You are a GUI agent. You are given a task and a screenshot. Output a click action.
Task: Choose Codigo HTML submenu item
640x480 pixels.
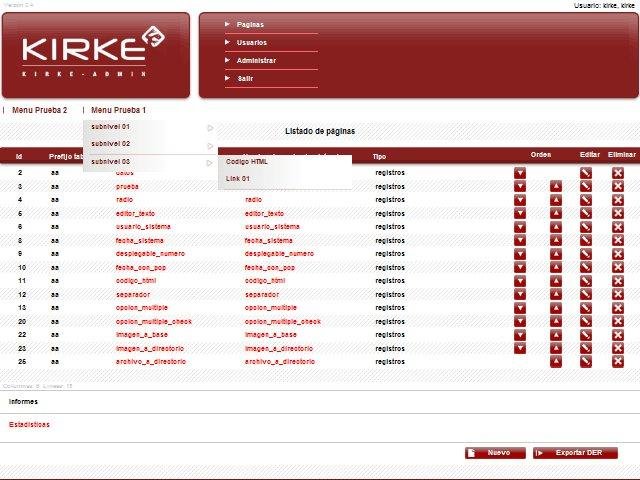(247, 162)
